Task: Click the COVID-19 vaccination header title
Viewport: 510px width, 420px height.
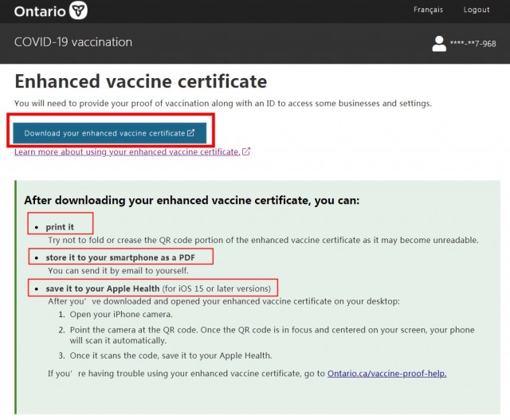Action: [73, 42]
